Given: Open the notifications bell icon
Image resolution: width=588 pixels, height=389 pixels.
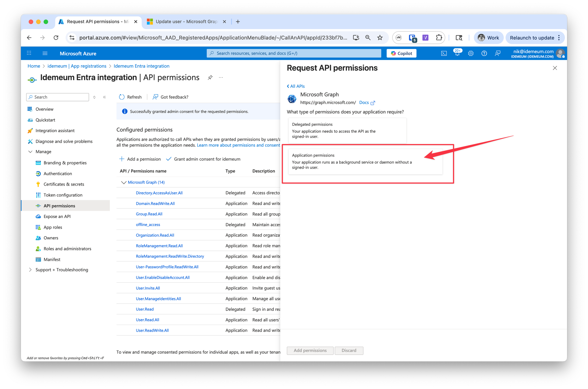Looking at the screenshot, I should click(457, 53).
